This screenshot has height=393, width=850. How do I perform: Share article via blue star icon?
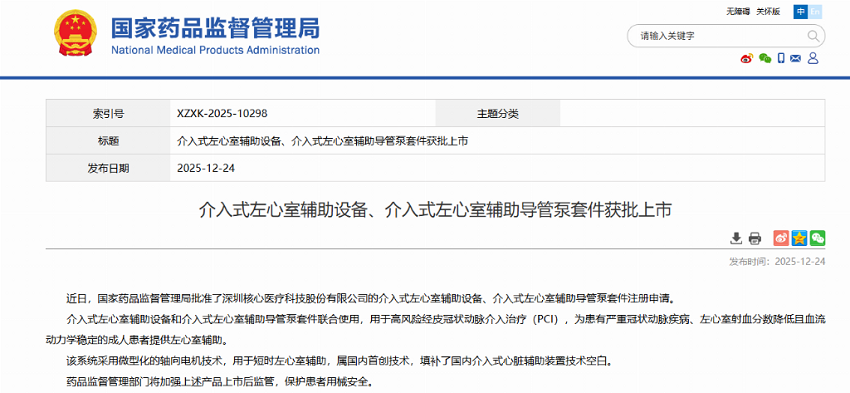tap(799, 238)
